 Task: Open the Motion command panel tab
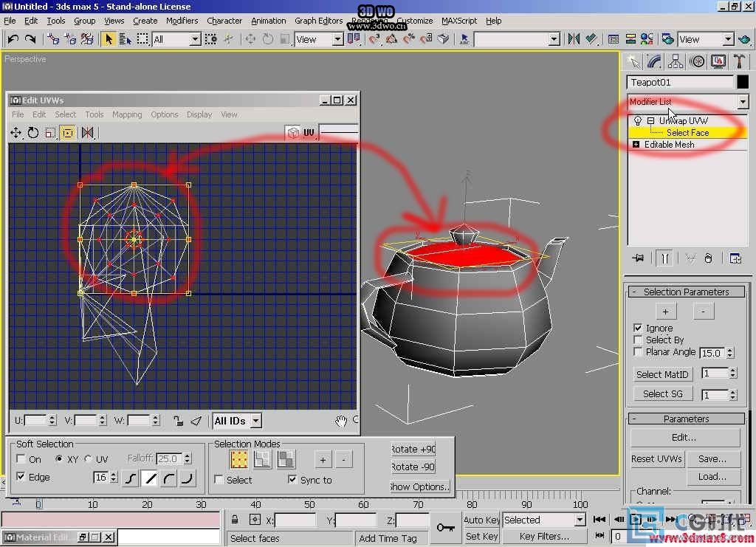[697, 62]
